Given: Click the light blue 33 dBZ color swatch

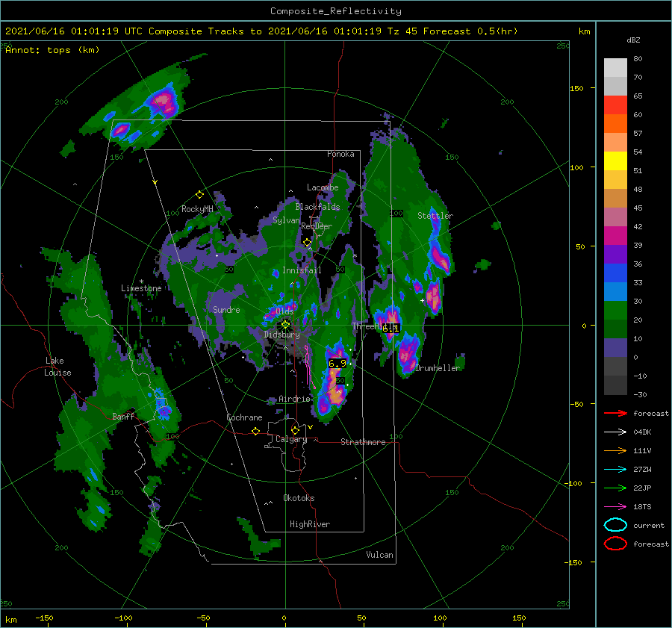Looking at the screenshot, I should 615,292.
